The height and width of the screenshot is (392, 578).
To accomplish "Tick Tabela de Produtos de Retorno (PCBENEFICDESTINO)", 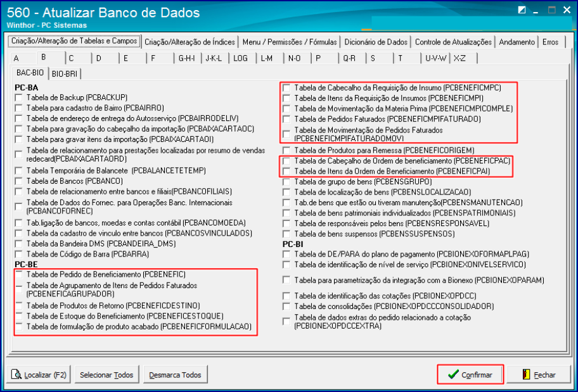I will 18,306.
